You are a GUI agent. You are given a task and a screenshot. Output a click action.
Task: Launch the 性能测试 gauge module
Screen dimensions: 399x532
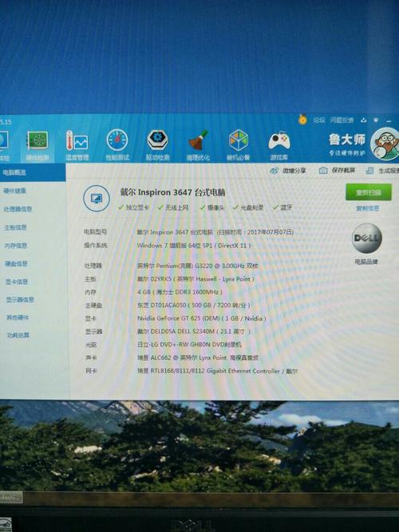pyautogui.click(x=117, y=145)
